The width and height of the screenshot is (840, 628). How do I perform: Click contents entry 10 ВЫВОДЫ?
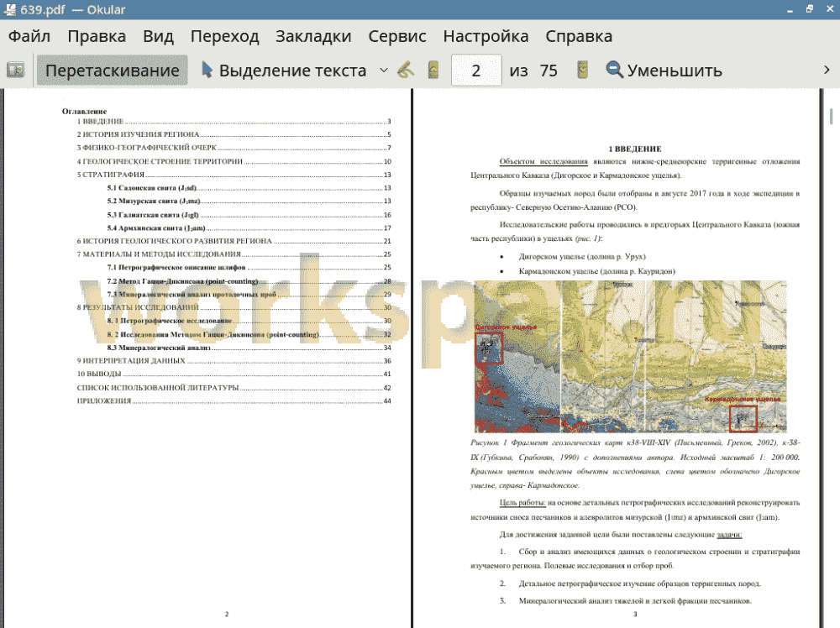(234, 374)
